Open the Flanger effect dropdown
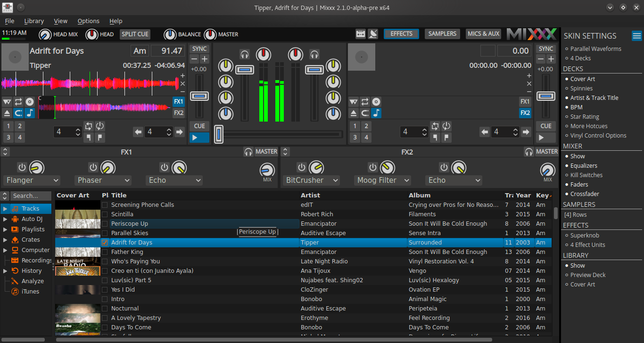This screenshot has height=343, width=644. [32, 180]
